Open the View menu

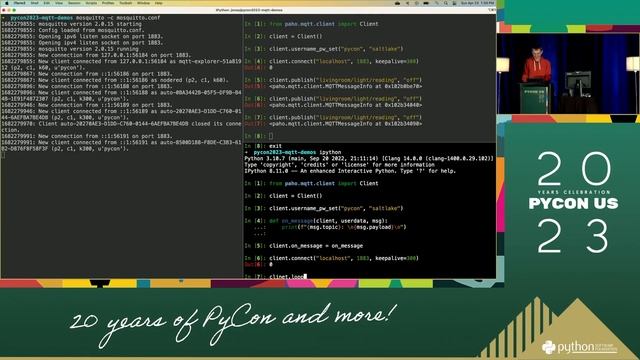[59, 3]
